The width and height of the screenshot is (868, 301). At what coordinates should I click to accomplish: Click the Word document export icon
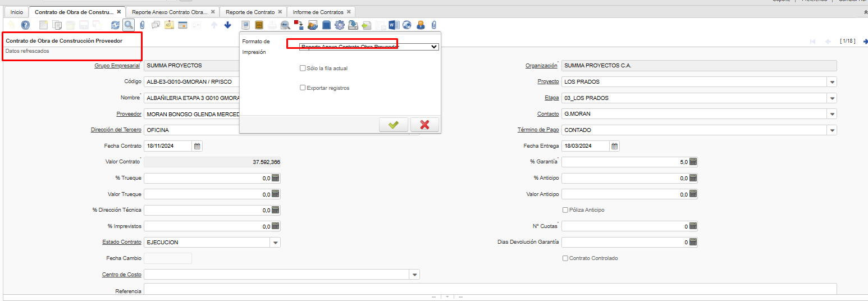point(394,25)
